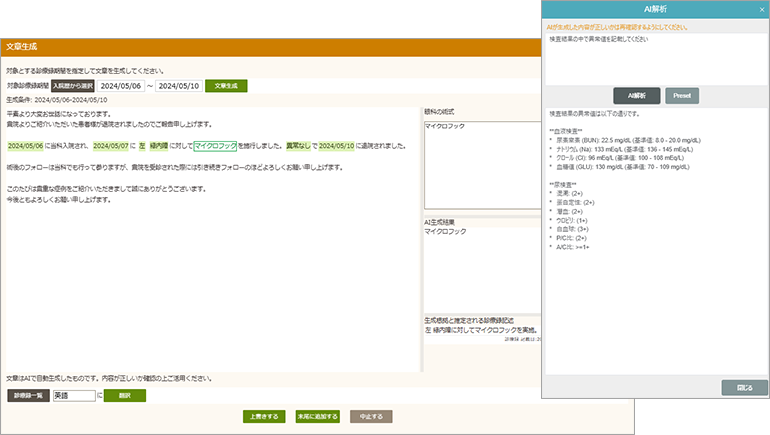Click the highlighted 異常なし phrase
Screen dimensions: 770x435
(x=298, y=146)
